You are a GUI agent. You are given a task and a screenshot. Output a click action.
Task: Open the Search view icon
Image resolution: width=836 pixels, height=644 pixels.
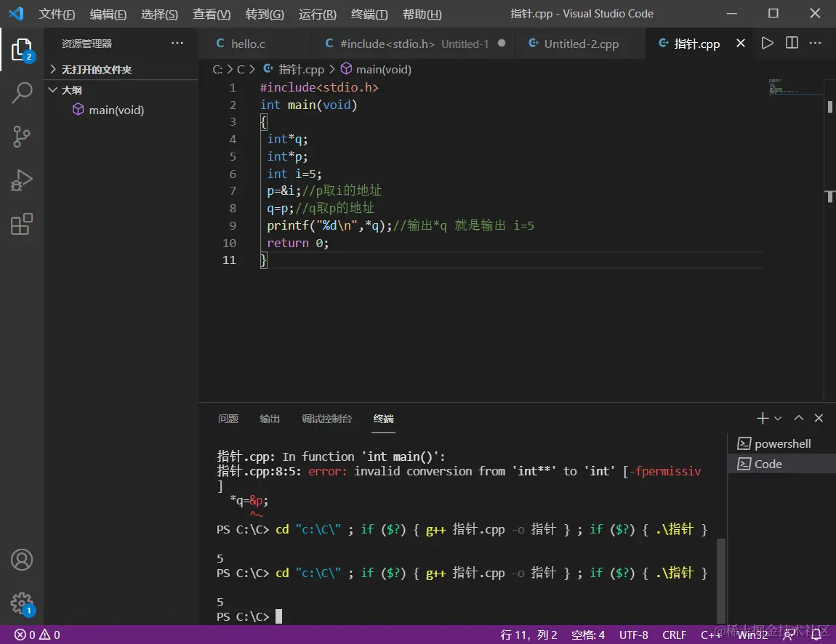point(22,93)
